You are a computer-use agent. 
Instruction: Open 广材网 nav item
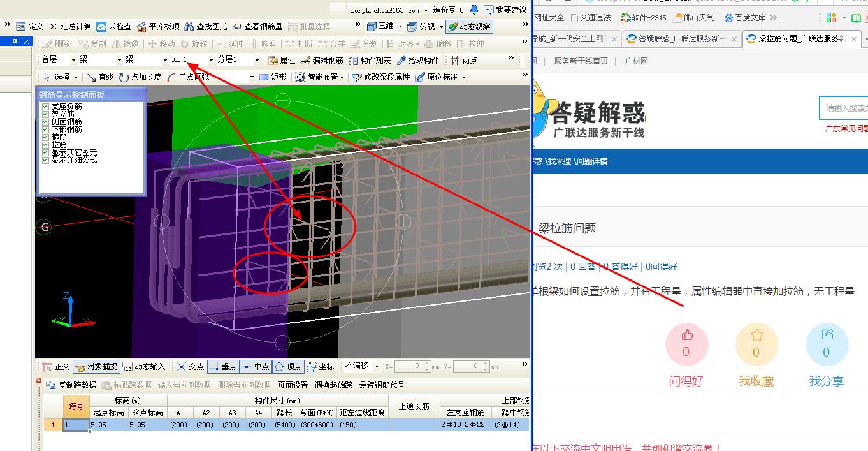[636, 61]
